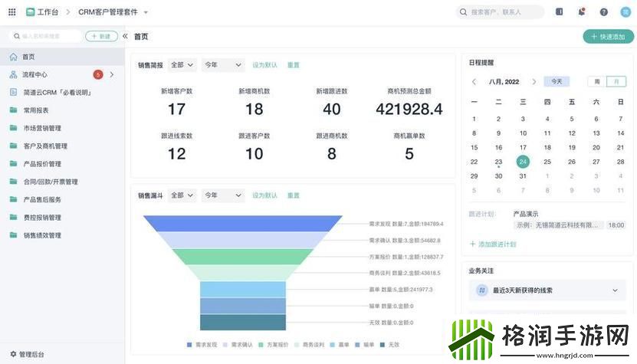This screenshot has height=364, width=637.
Task: Click the icon beside 最近3天新获得的线索
Action: [x=482, y=290]
